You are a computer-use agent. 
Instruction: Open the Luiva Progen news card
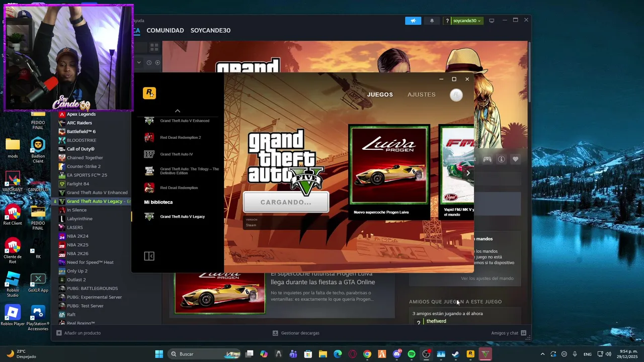click(389, 171)
